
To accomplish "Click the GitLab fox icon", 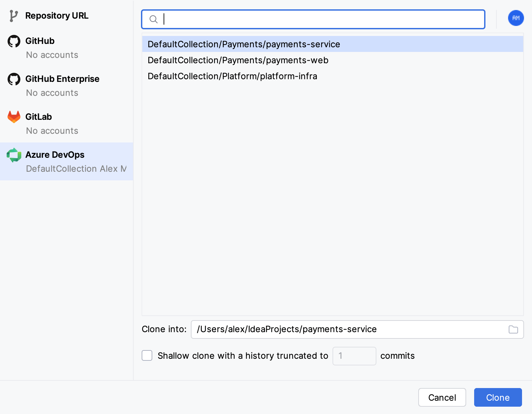I will 14,117.
